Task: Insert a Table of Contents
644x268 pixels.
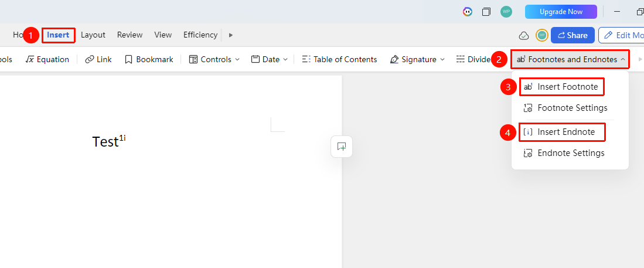Action: click(x=339, y=60)
